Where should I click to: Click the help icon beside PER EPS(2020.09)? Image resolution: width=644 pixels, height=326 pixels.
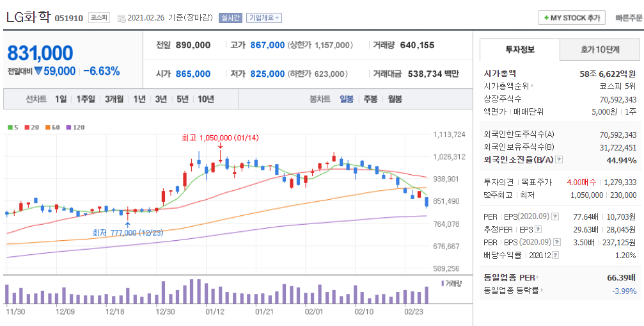[x=555, y=216]
